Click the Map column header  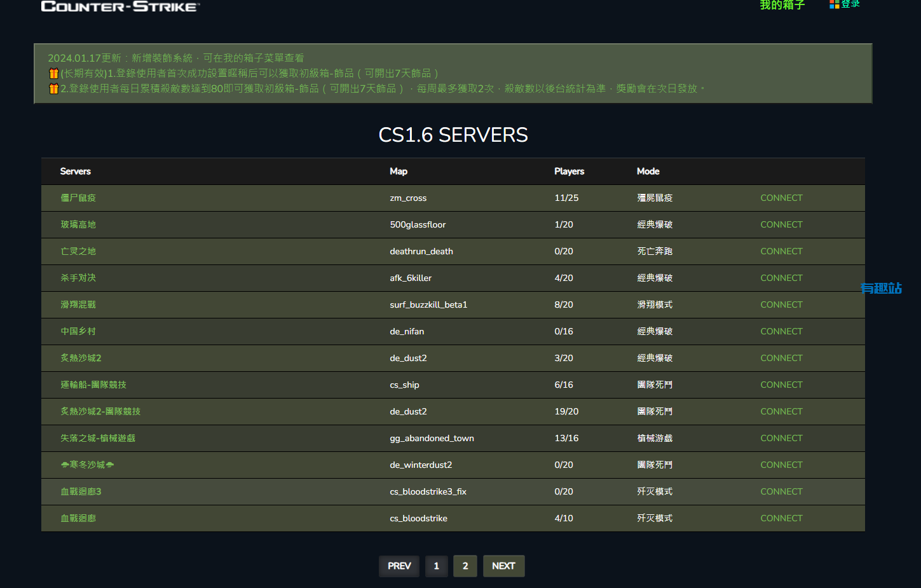point(399,171)
